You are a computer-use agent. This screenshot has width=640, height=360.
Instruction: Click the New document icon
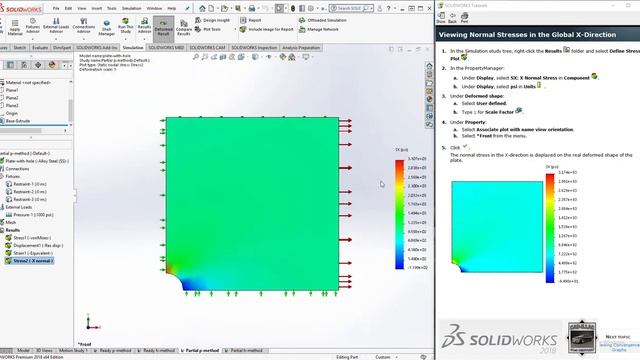coord(211,8)
